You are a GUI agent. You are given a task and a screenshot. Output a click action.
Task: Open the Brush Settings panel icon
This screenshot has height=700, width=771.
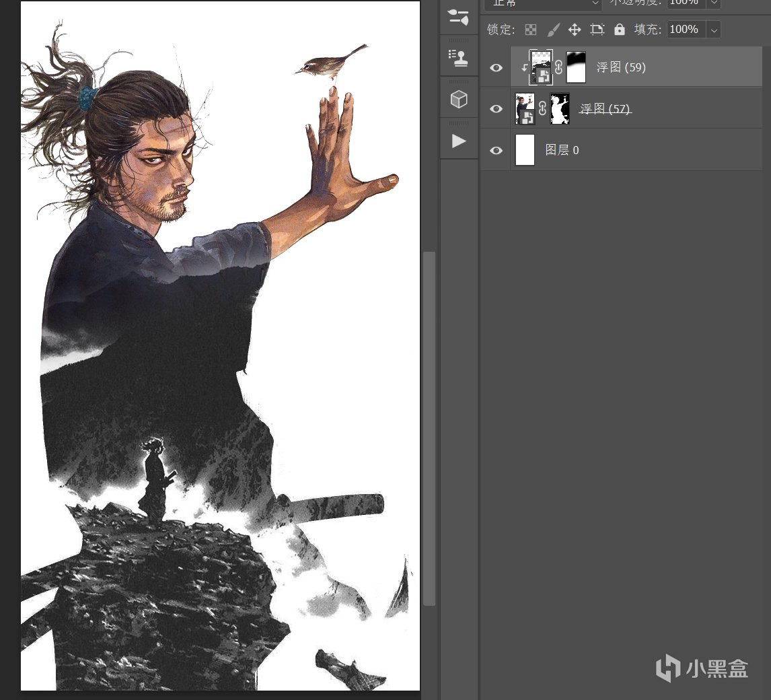click(x=458, y=17)
